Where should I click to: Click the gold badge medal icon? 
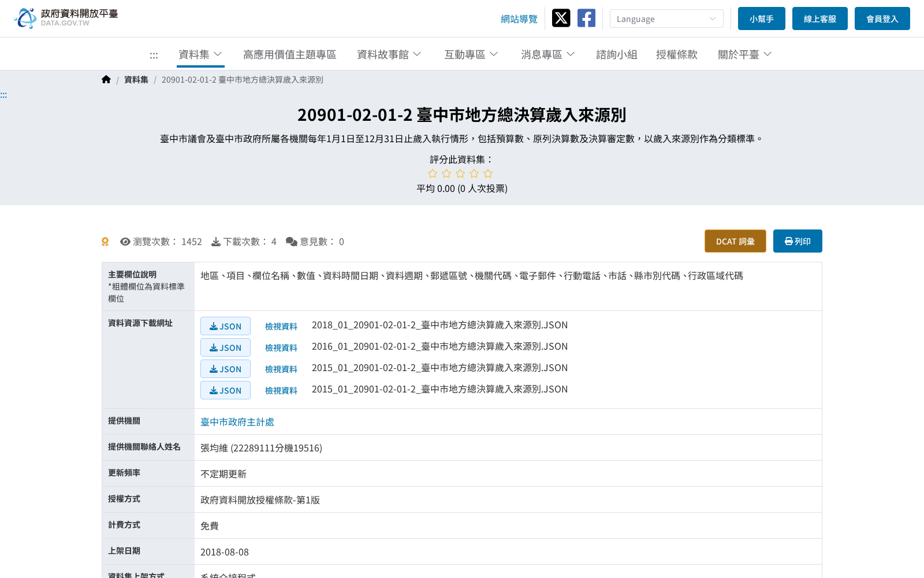105,242
